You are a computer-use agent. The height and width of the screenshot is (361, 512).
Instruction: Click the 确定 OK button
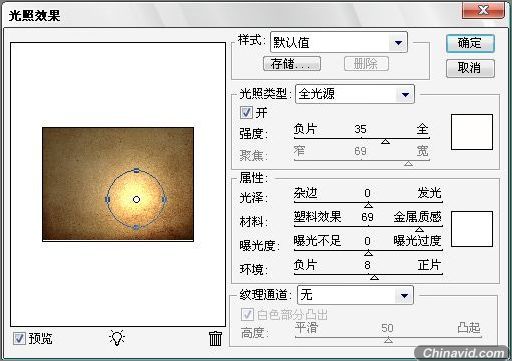coord(470,43)
